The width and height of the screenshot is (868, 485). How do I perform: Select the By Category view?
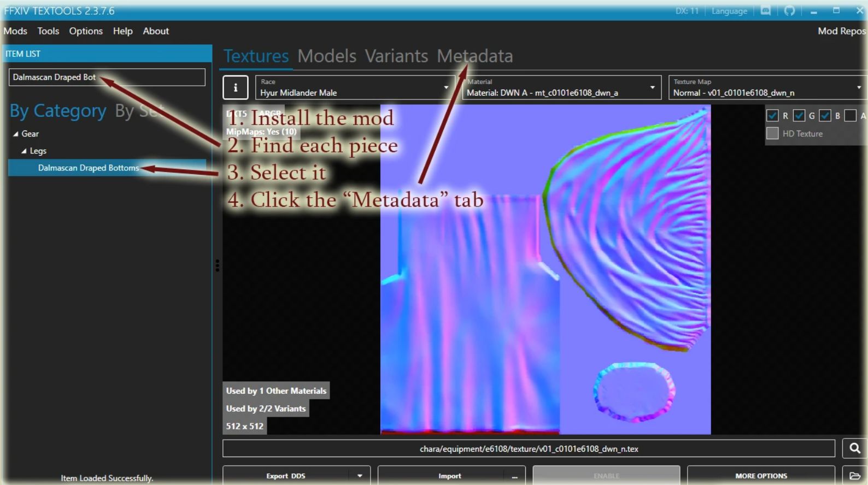[x=58, y=111]
